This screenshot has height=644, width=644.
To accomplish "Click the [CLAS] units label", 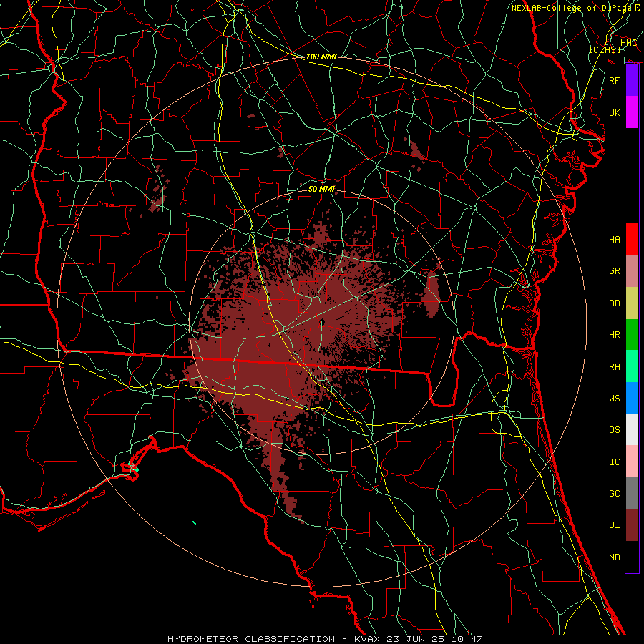I will coord(605,49).
